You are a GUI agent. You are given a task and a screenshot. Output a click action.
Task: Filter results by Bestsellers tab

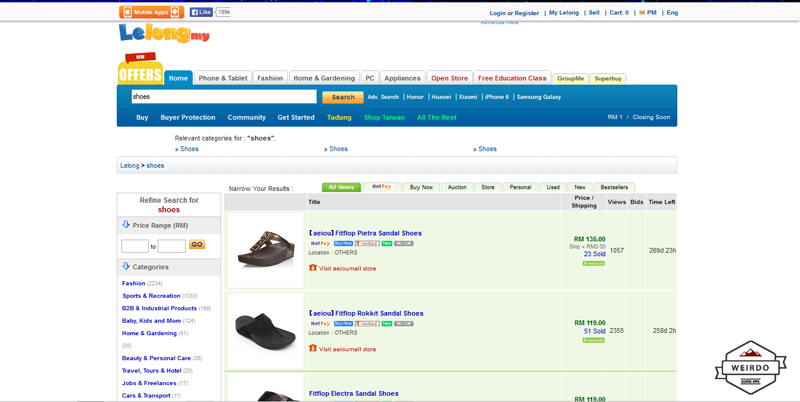[x=614, y=187]
